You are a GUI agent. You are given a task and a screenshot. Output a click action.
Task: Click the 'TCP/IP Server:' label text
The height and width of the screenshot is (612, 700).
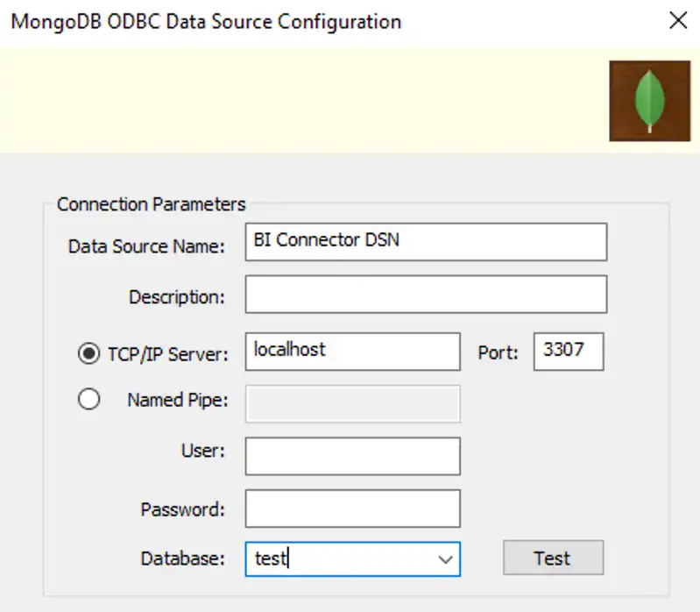(167, 354)
